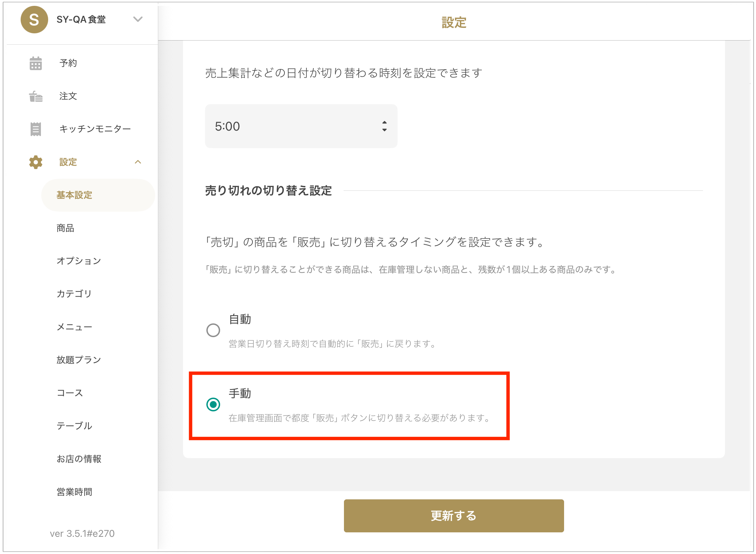This screenshot has height=554, width=756.
Task: Click the 手動 option description text
Action: (x=360, y=418)
